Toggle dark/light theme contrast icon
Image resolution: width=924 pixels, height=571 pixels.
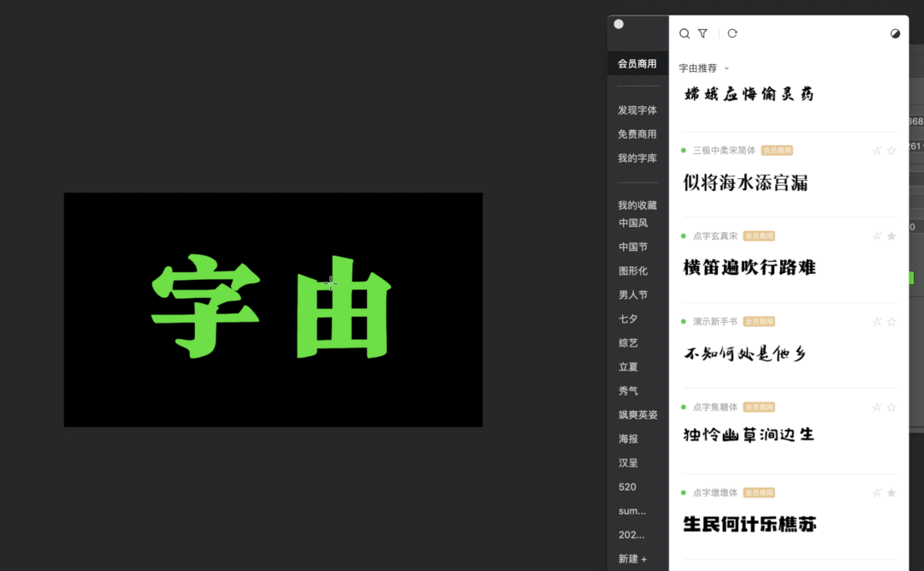coord(895,33)
